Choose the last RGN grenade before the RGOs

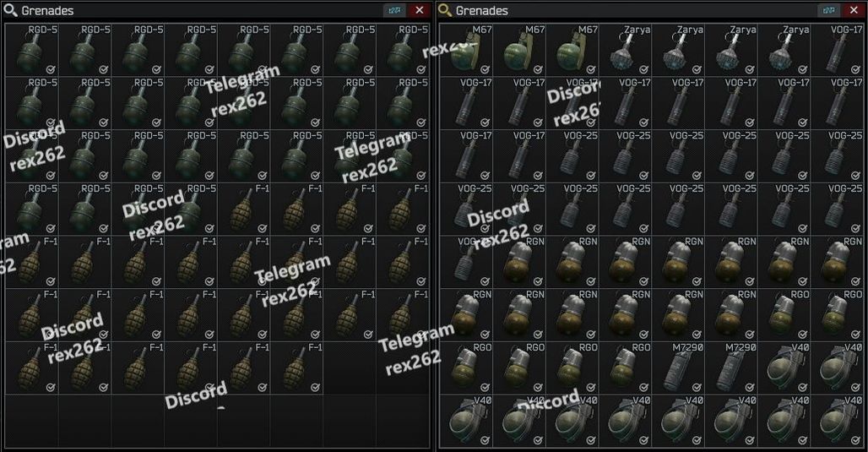point(730,314)
